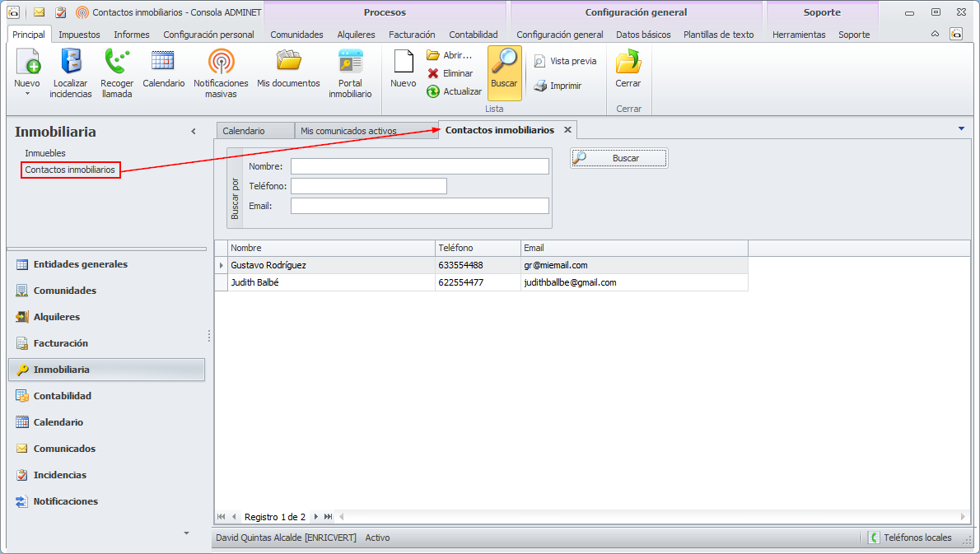This screenshot has width=980, height=554.
Task: Open Notificaciones in the navigation pane
Action: point(107,501)
